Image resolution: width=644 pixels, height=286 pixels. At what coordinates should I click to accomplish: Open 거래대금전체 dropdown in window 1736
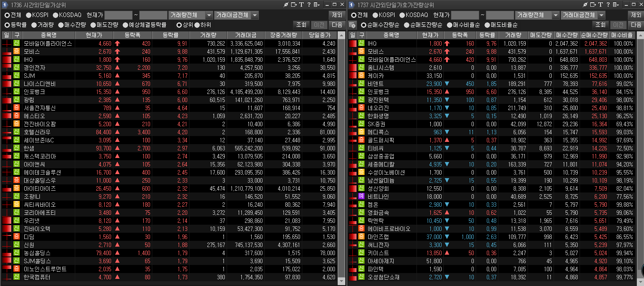pyautogui.click(x=236, y=15)
